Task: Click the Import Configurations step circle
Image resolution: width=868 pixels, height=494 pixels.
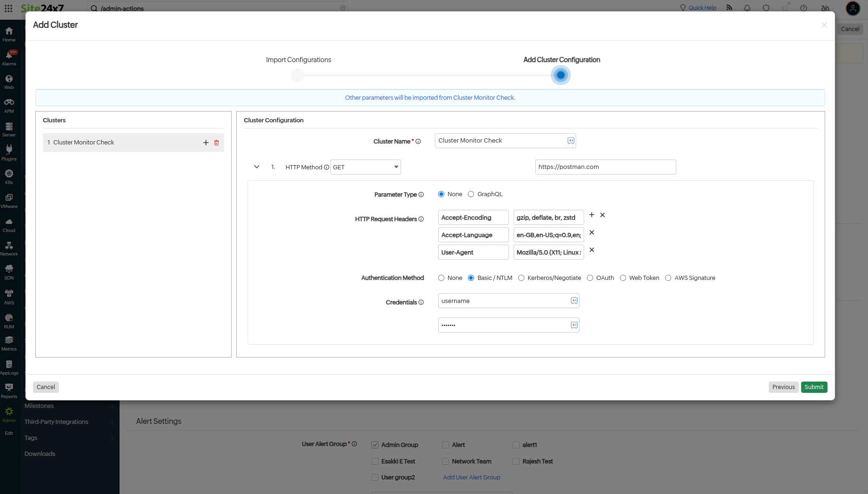Action: pos(297,75)
